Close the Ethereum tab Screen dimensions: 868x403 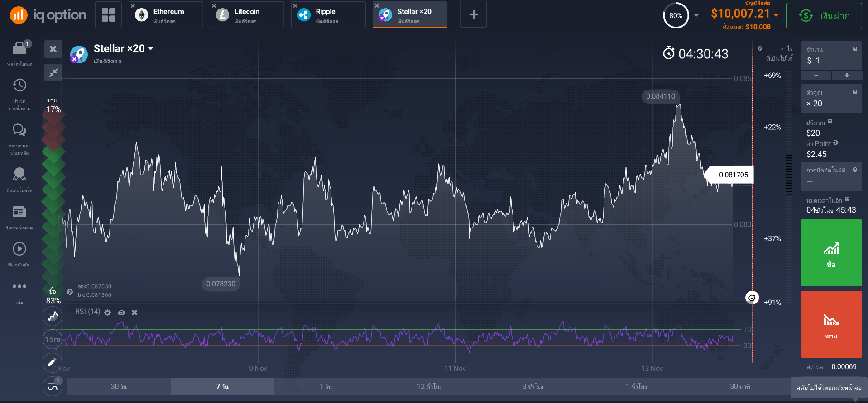pos(133,6)
